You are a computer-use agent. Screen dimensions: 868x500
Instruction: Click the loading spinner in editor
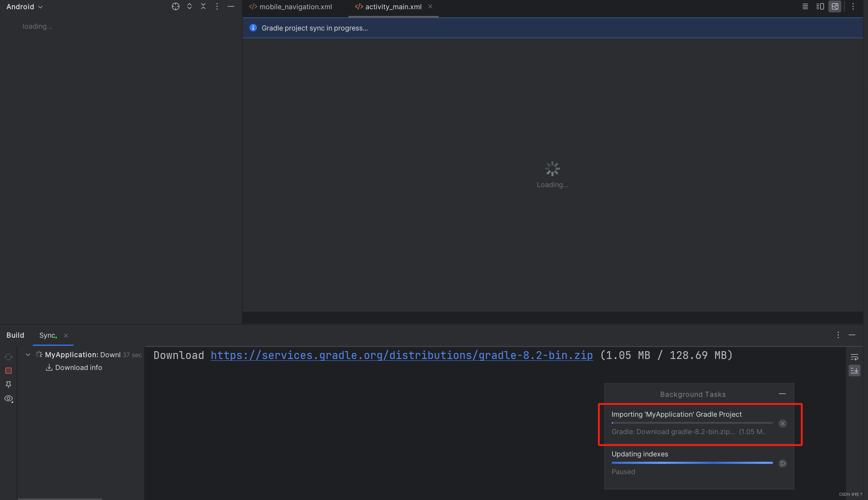coord(552,169)
